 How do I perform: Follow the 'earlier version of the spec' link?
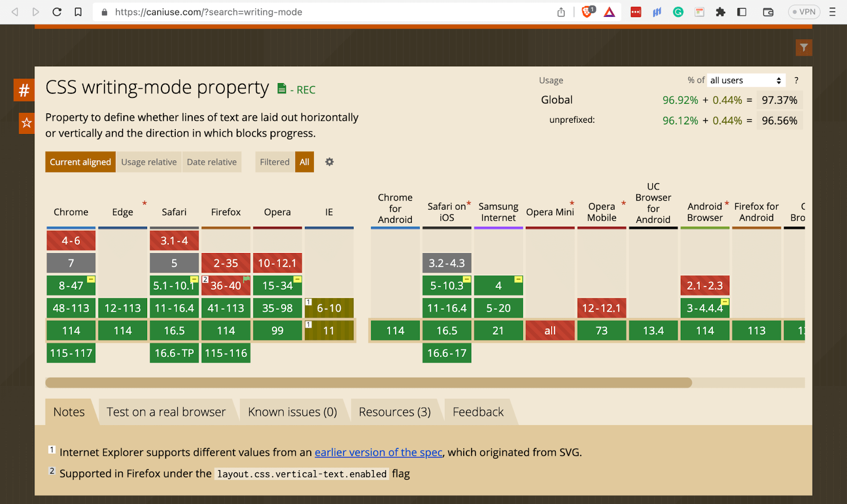click(x=379, y=453)
